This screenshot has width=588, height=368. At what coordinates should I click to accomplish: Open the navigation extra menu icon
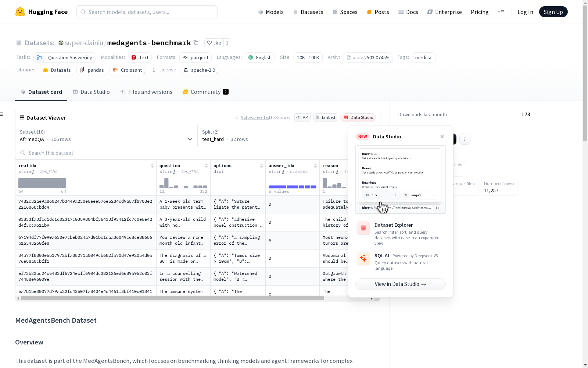[501, 12]
